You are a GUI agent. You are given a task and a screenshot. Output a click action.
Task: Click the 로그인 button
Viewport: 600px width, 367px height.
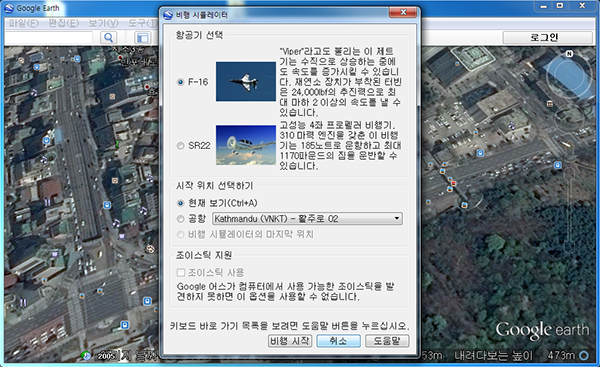[547, 37]
